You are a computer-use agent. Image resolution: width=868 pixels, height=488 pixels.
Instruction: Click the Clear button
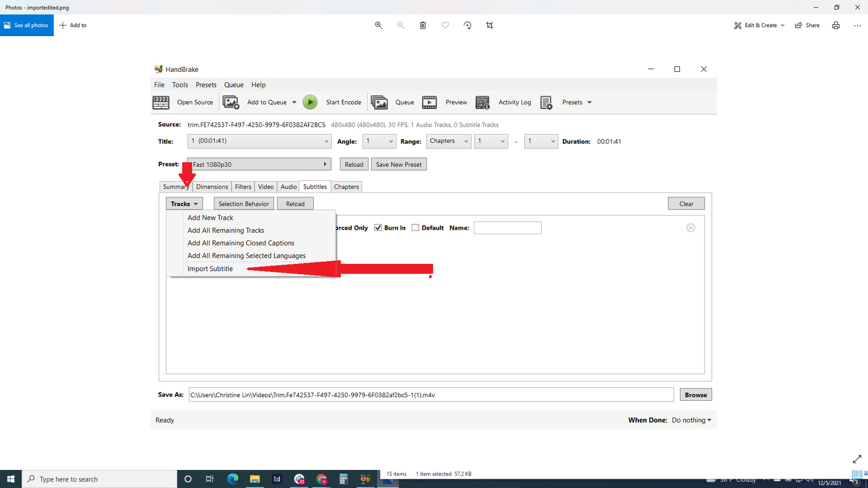(x=686, y=203)
